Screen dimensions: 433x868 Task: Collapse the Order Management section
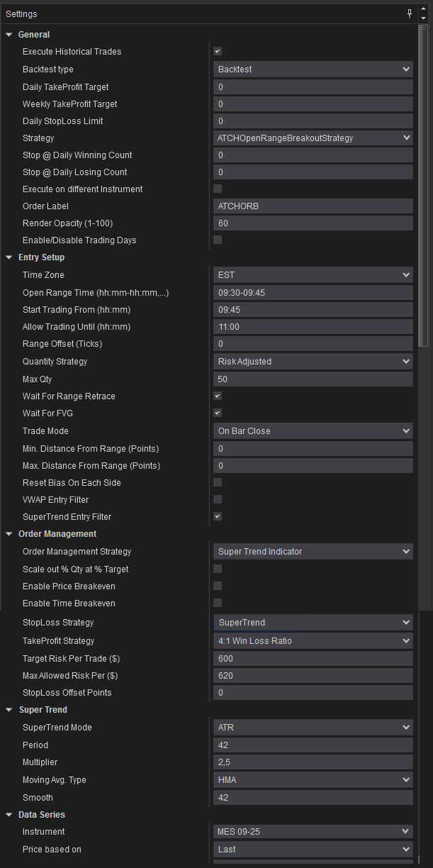pos(9,534)
